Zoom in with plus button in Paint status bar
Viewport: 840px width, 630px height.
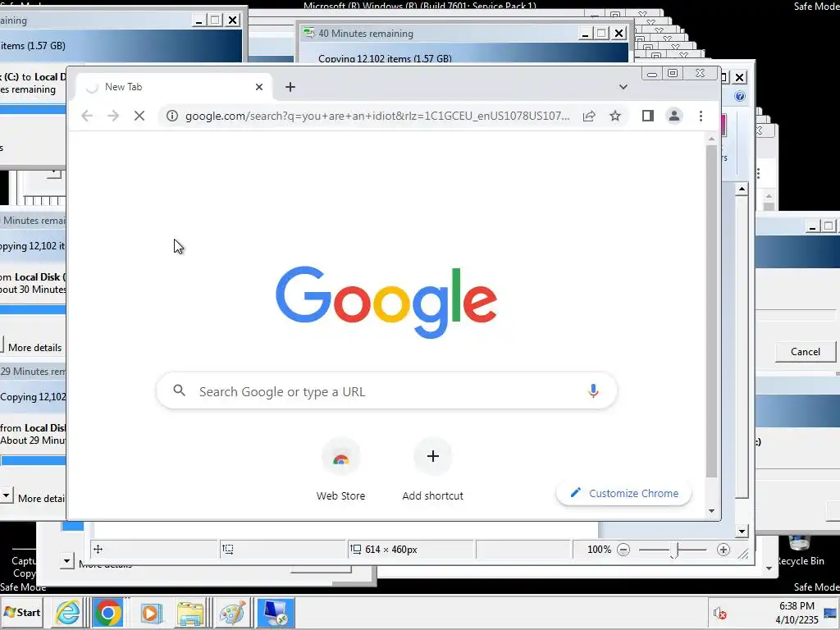point(724,550)
